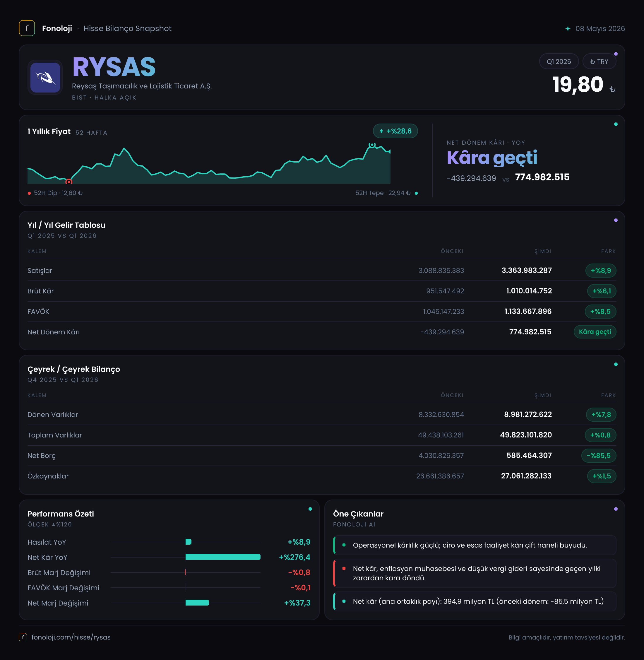Click the Net Marj Değişimi bar
Screen dimensions: 644x660
(197, 603)
